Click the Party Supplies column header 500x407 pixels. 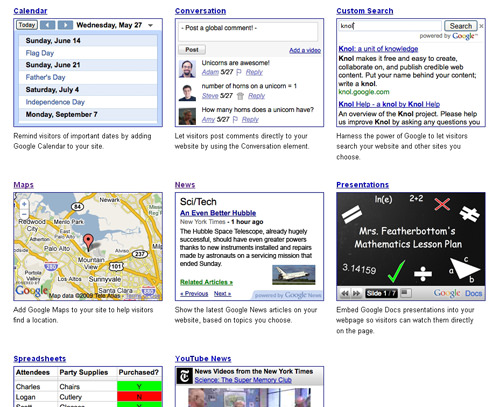coord(84,372)
